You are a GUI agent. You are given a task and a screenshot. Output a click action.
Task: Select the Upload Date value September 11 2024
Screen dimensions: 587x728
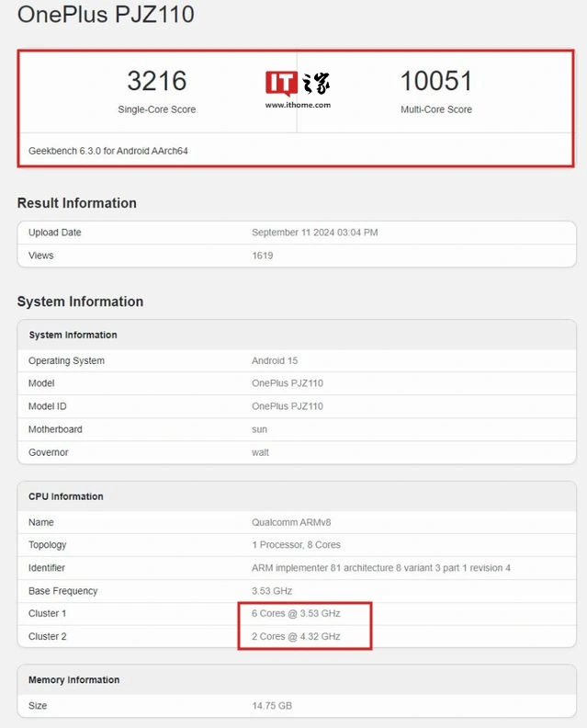point(314,233)
